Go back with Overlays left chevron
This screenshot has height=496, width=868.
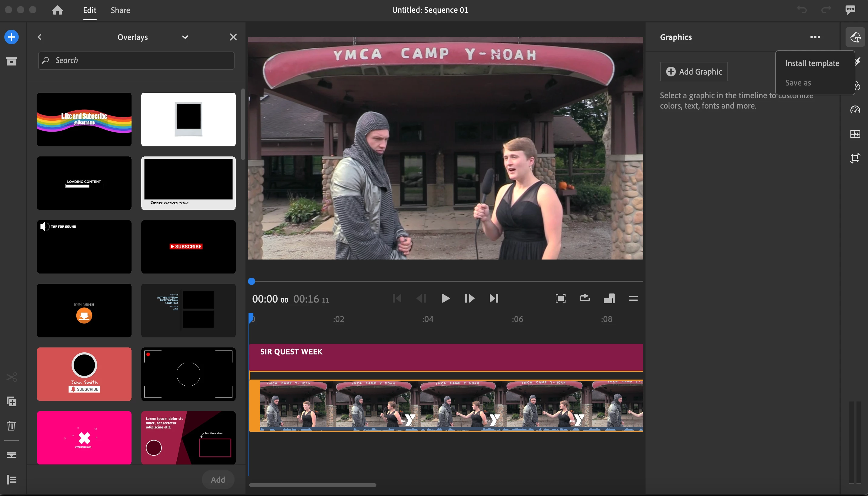(39, 37)
